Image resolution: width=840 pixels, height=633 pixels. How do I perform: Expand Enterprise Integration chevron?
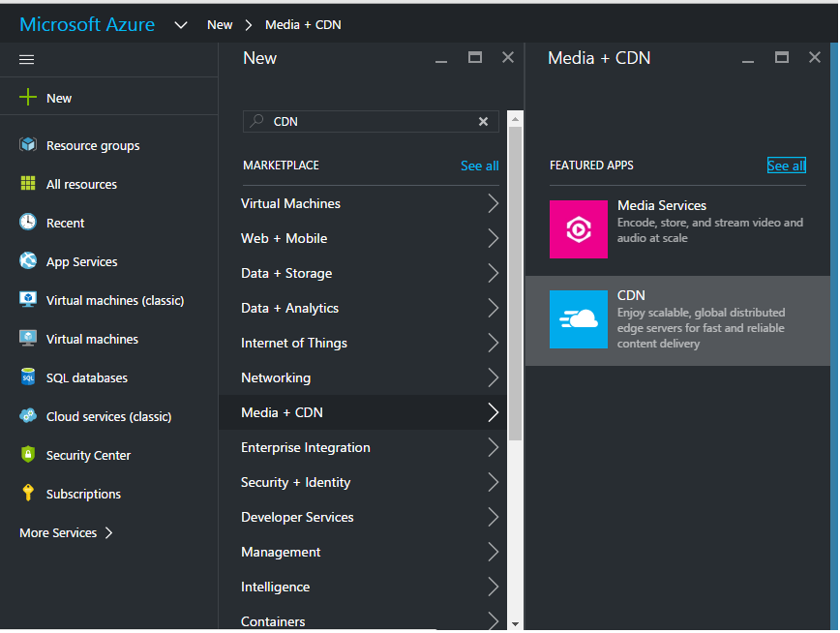coord(494,447)
